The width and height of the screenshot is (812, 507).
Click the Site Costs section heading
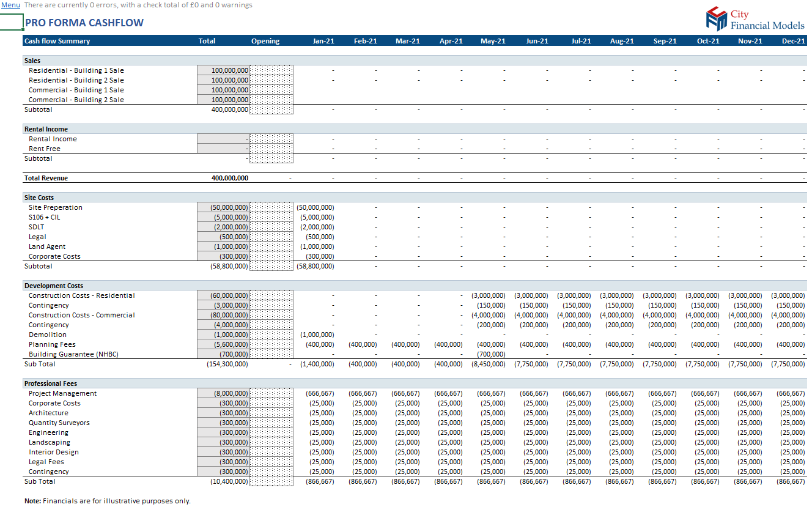(39, 198)
